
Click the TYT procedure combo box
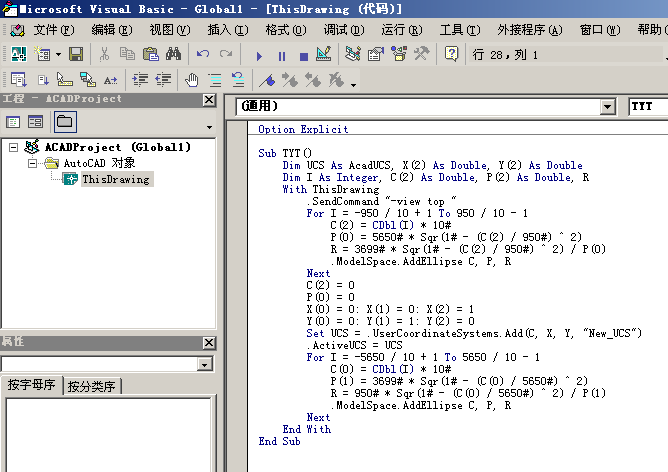click(x=648, y=106)
